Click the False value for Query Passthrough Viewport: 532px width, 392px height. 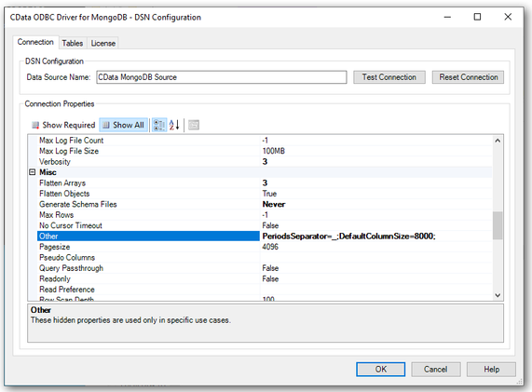(x=270, y=268)
